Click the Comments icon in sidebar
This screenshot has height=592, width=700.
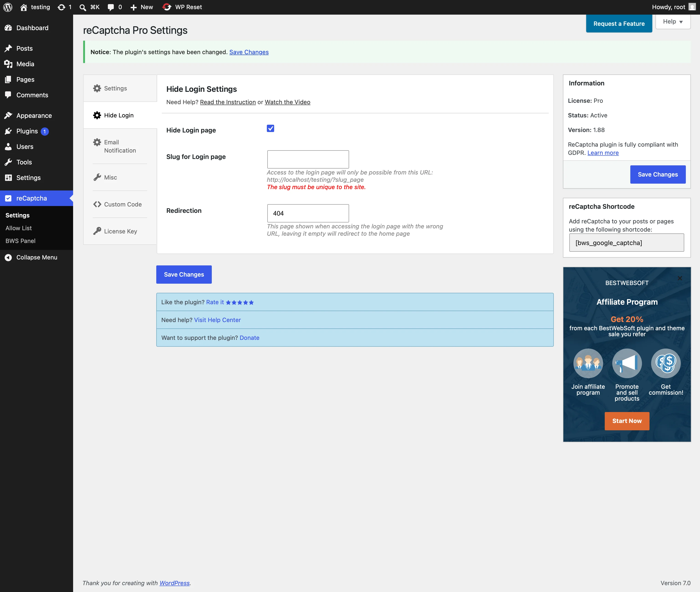click(x=8, y=95)
